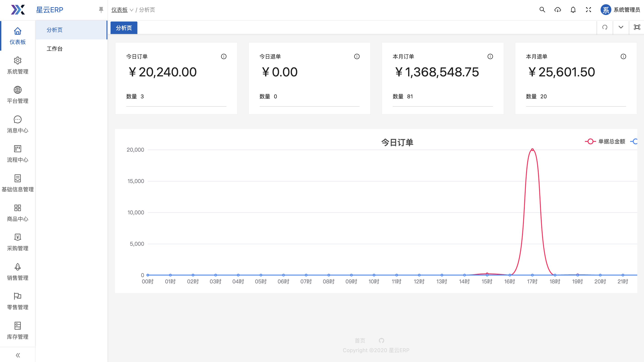The width and height of the screenshot is (644, 362).
Task: Click the pin icon next to 星云ERP
Action: pyautogui.click(x=101, y=10)
